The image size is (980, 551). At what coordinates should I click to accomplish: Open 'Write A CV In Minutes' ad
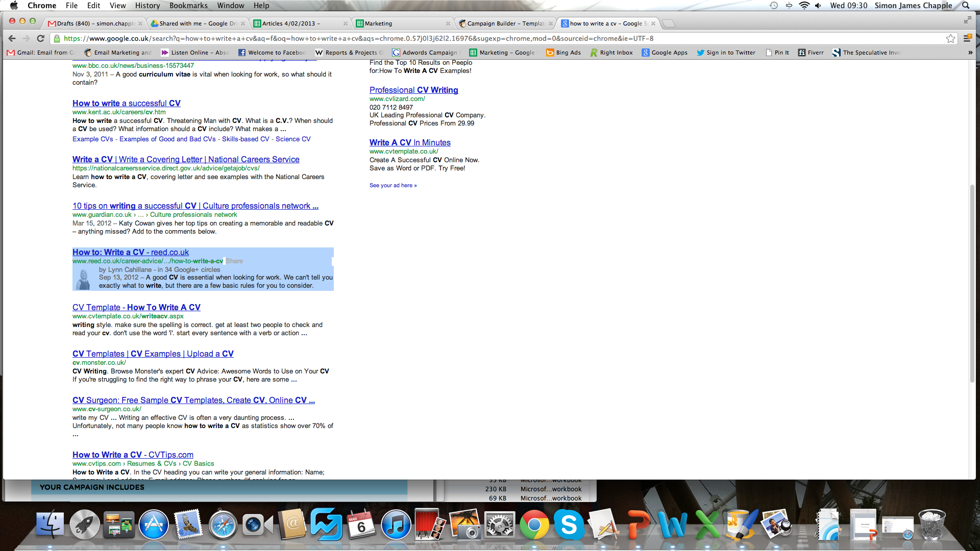410,142
